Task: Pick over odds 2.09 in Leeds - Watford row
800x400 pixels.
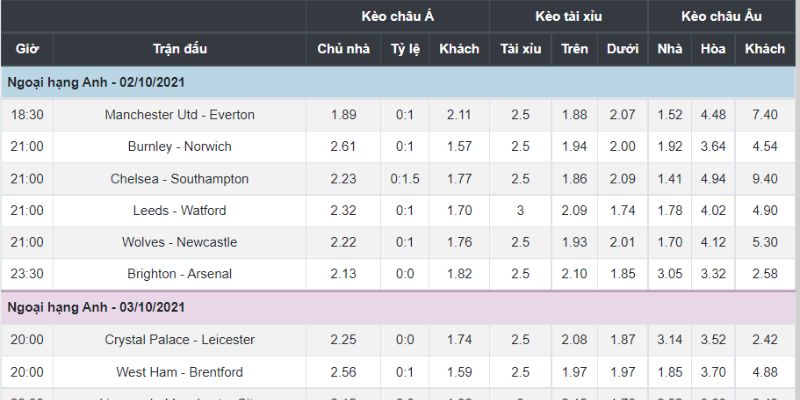Action: coord(574,211)
